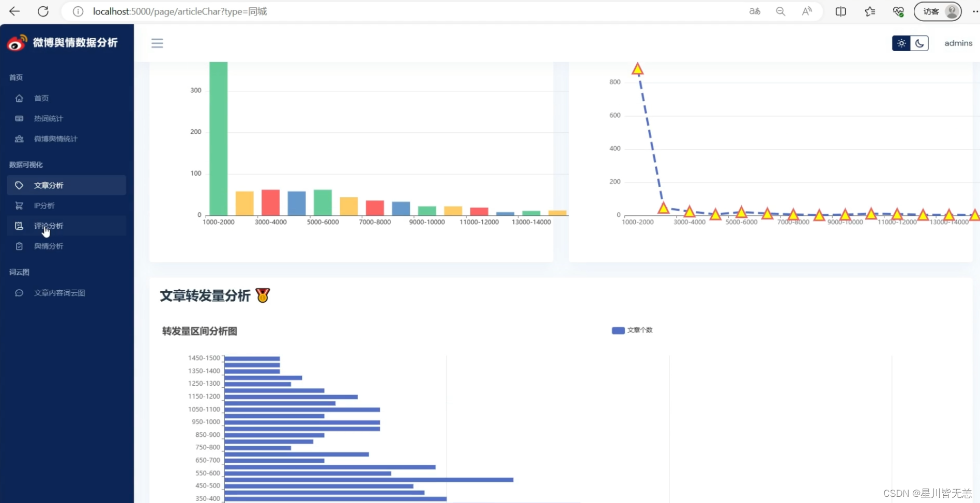Toggle the sidebar hamburger menu
Image resolution: width=980 pixels, height=503 pixels.
pyautogui.click(x=157, y=43)
